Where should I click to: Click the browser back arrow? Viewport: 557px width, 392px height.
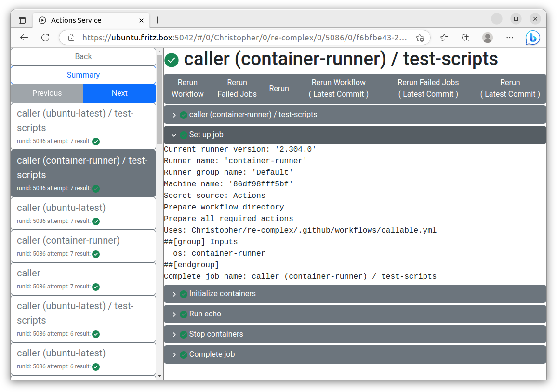(x=24, y=38)
